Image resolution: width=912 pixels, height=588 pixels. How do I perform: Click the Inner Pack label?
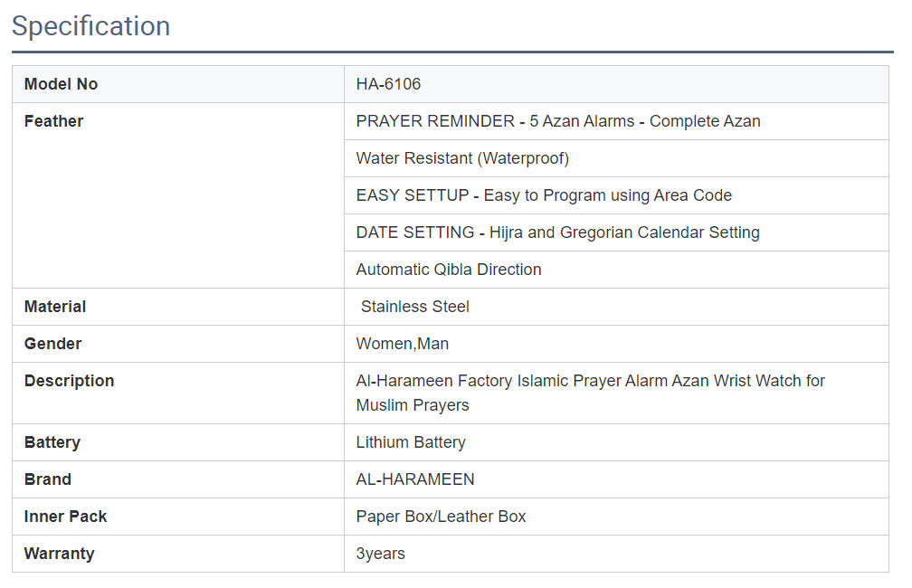[65, 517]
